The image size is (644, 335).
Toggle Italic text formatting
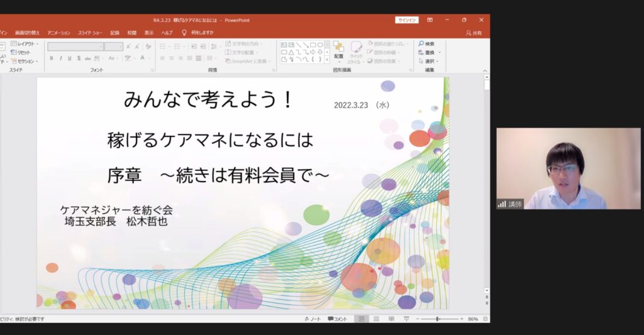click(x=61, y=58)
